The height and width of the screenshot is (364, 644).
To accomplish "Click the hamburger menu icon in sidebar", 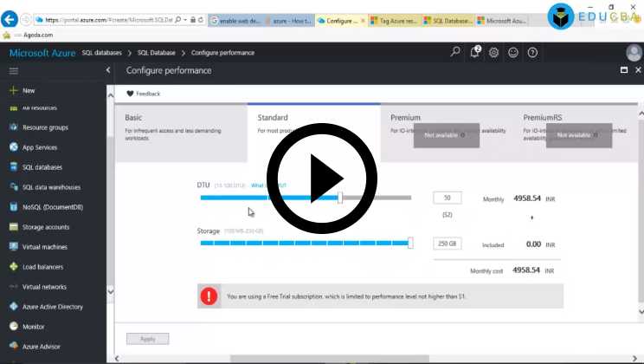I will 14,70.
